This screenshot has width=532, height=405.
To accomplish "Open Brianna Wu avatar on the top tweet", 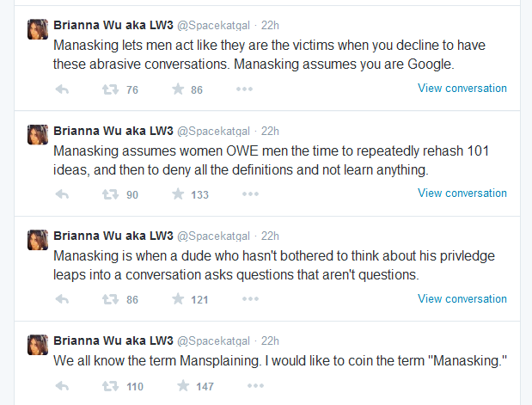I will point(38,29).
